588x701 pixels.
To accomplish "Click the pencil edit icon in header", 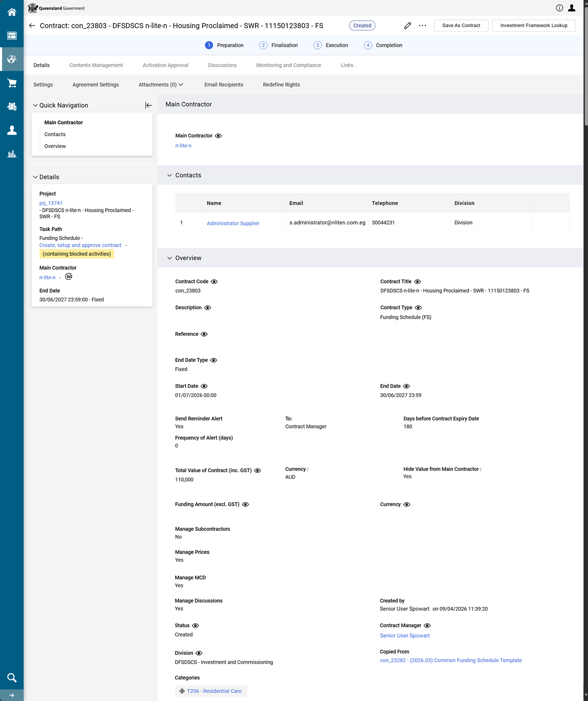I will [x=407, y=26].
